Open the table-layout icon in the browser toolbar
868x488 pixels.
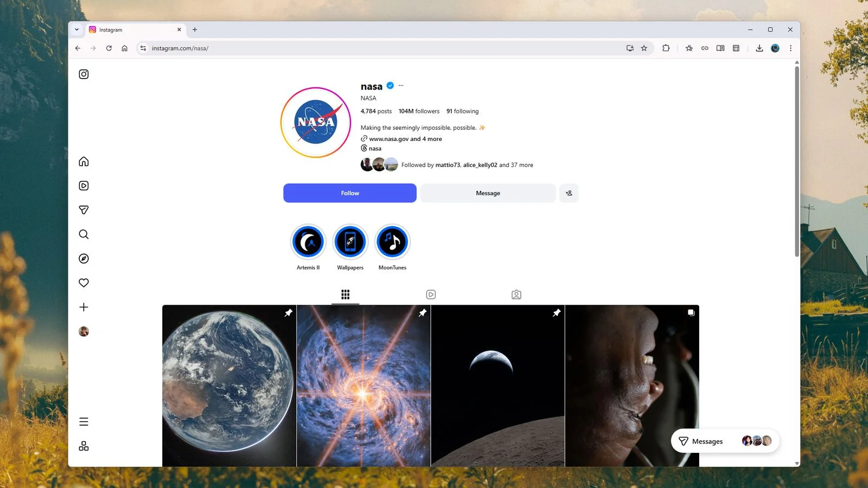coord(736,48)
